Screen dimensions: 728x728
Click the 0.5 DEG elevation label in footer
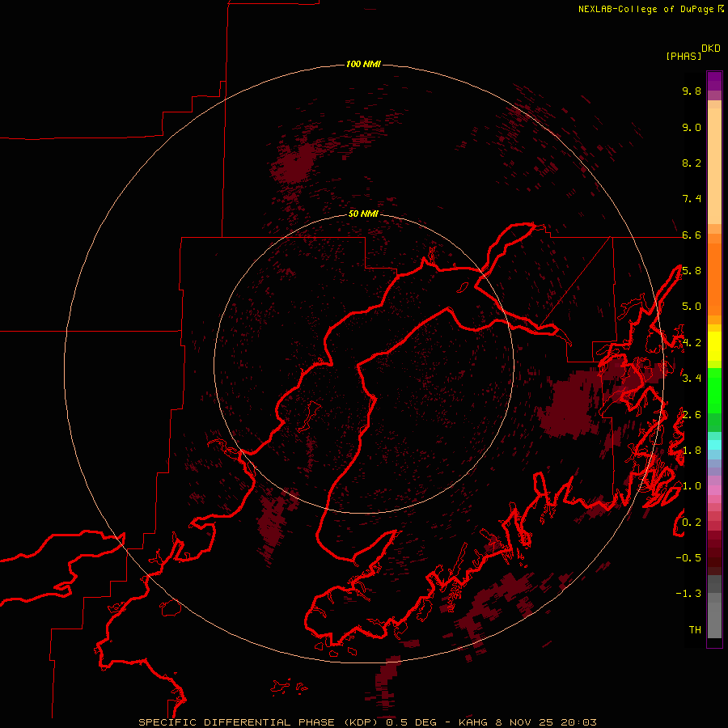[x=412, y=722]
